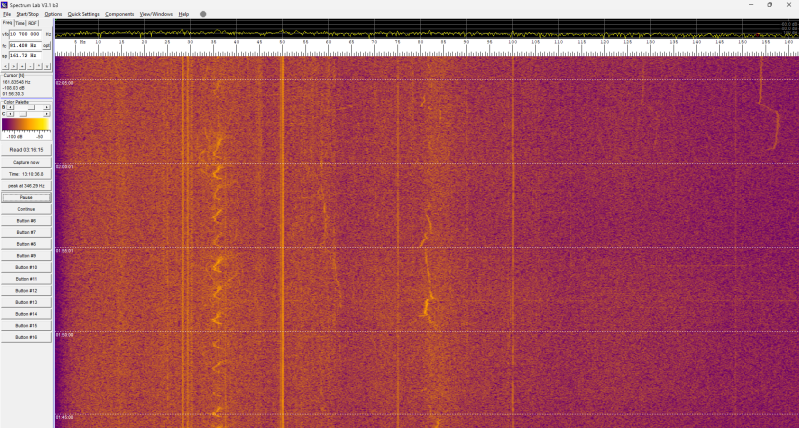Click the 02:05:00 timestamp label on the waterfall
The image size is (799, 428).
pos(65,83)
